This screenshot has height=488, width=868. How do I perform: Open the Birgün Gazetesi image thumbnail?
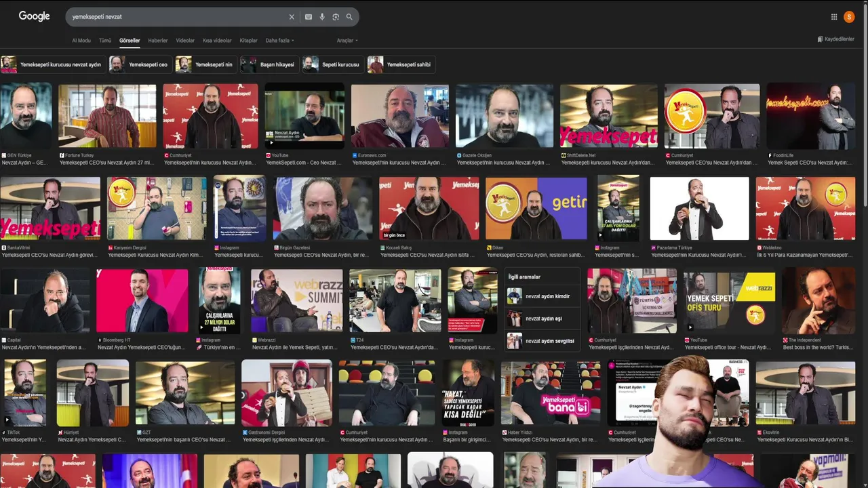tap(323, 208)
